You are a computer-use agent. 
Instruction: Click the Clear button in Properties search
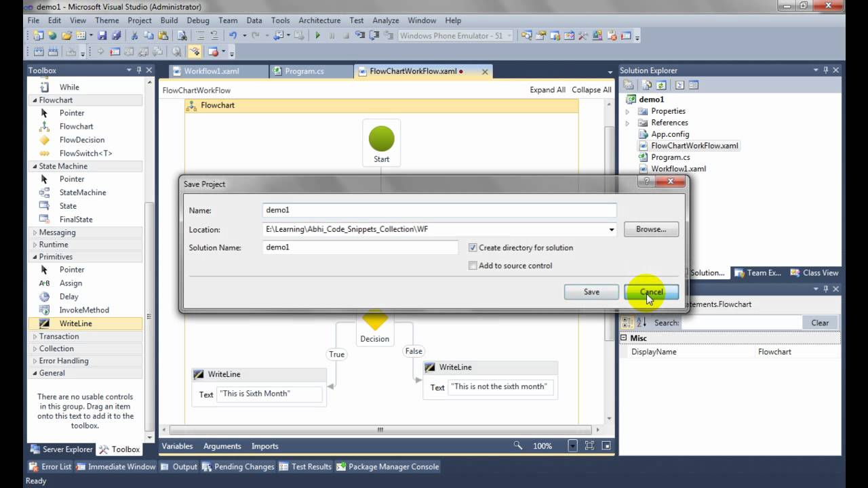click(820, 323)
